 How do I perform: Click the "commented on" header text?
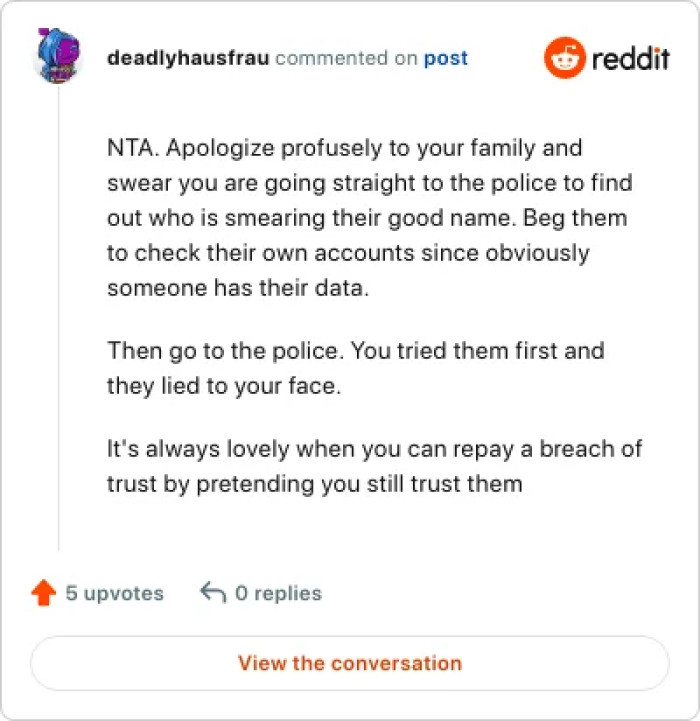[346, 58]
